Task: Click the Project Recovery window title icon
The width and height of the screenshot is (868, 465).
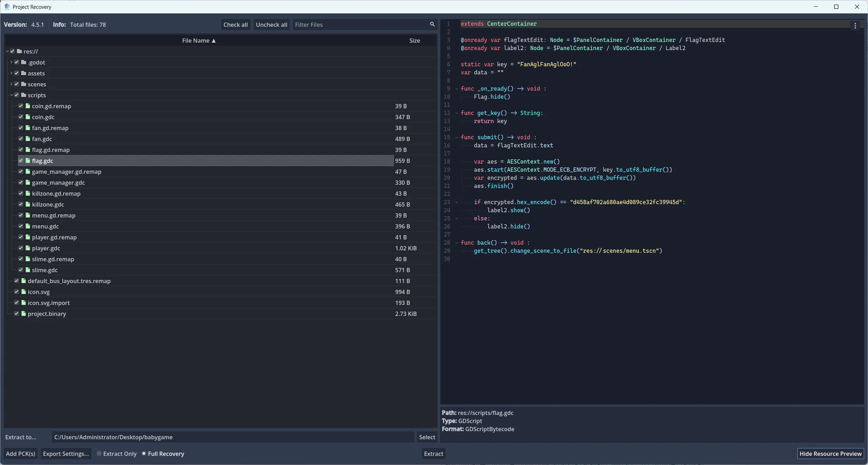Action: point(7,7)
